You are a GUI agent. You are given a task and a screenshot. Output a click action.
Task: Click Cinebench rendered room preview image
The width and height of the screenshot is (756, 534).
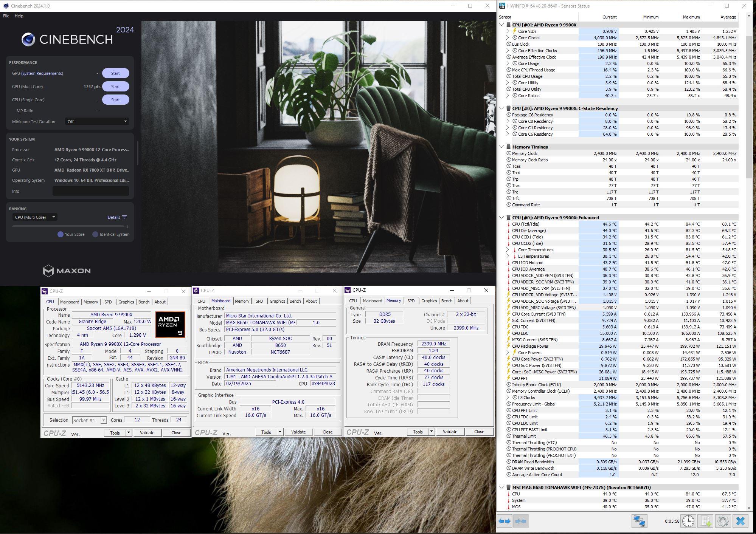(x=318, y=147)
